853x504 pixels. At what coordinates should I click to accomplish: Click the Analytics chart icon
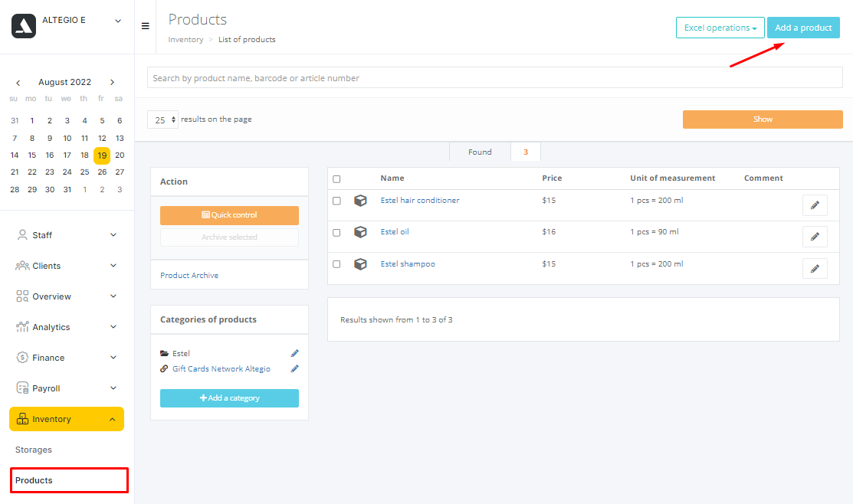point(22,327)
